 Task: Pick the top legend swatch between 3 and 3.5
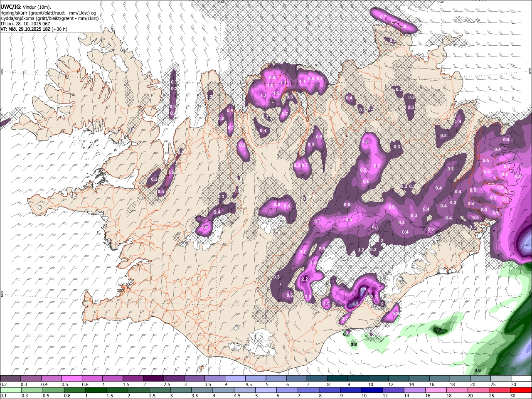194,379
